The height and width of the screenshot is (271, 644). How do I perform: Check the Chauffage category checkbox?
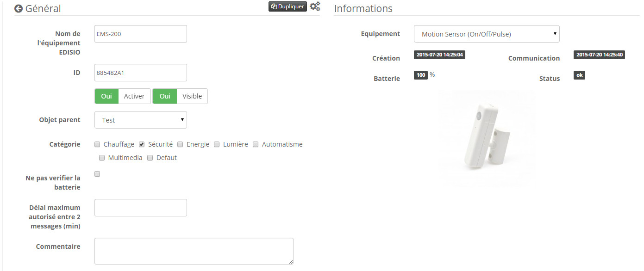click(x=97, y=144)
